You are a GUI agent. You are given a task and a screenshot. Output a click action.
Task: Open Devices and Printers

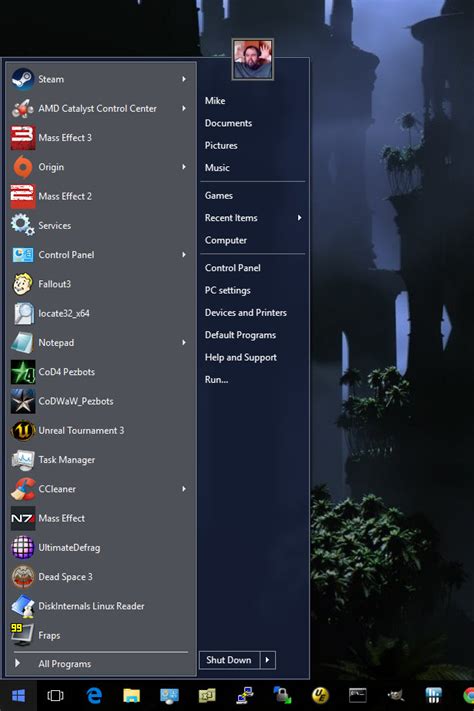pyautogui.click(x=245, y=312)
